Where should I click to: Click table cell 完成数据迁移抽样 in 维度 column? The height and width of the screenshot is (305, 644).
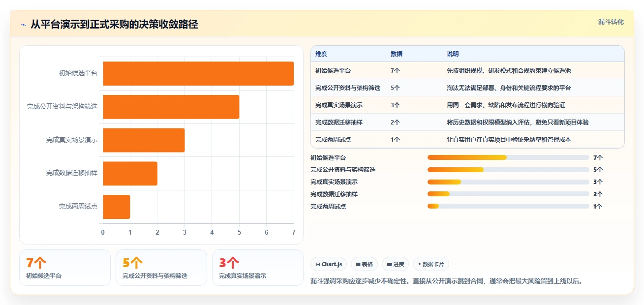tap(339, 122)
